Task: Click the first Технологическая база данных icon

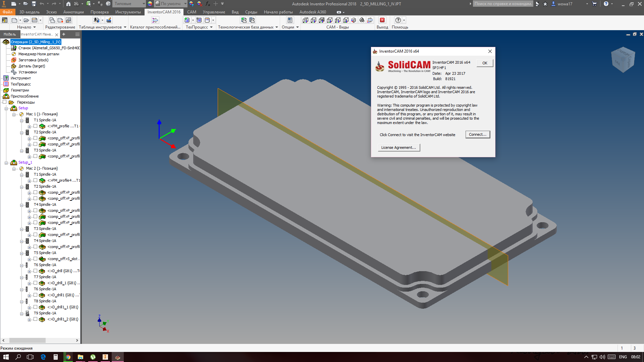Action: (244, 20)
